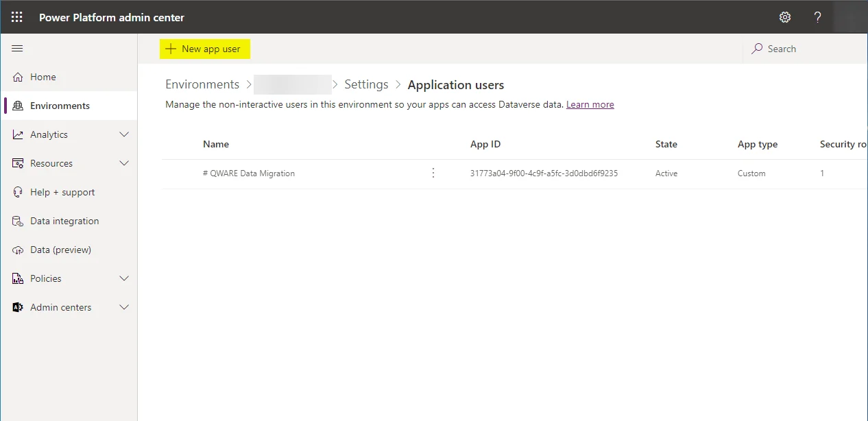
Task: Expand the Analytics menu chevron
Action: [124, 134]
